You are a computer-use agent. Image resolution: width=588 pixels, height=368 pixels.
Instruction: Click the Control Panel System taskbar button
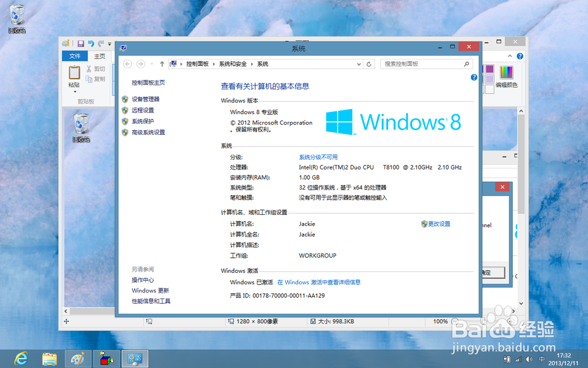135,359
